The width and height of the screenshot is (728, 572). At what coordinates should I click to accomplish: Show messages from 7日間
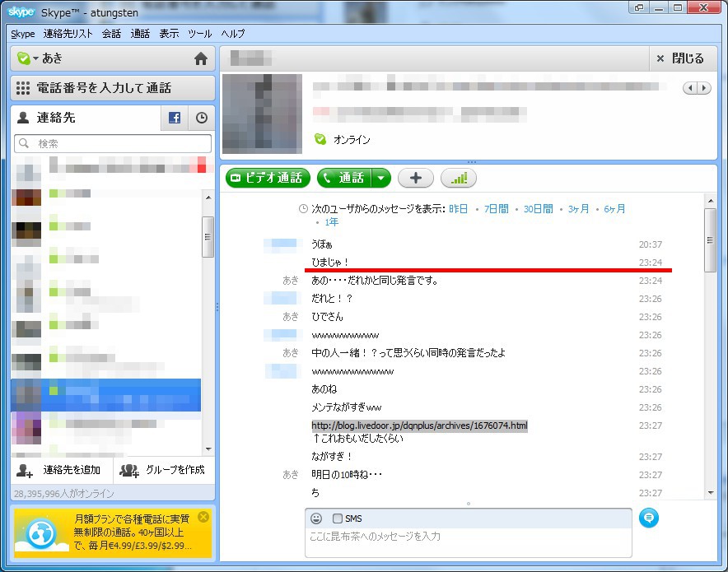(497, 209)
